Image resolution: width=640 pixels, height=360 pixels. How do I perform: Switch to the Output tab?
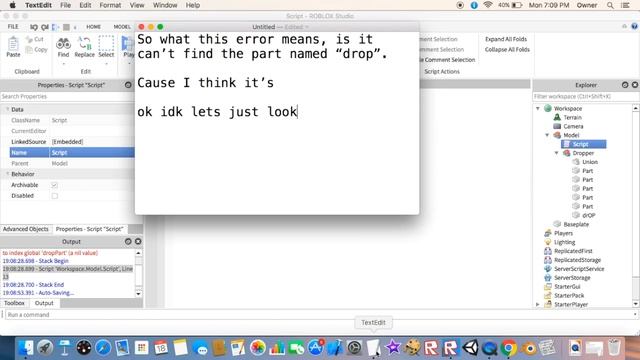point(44,303)
